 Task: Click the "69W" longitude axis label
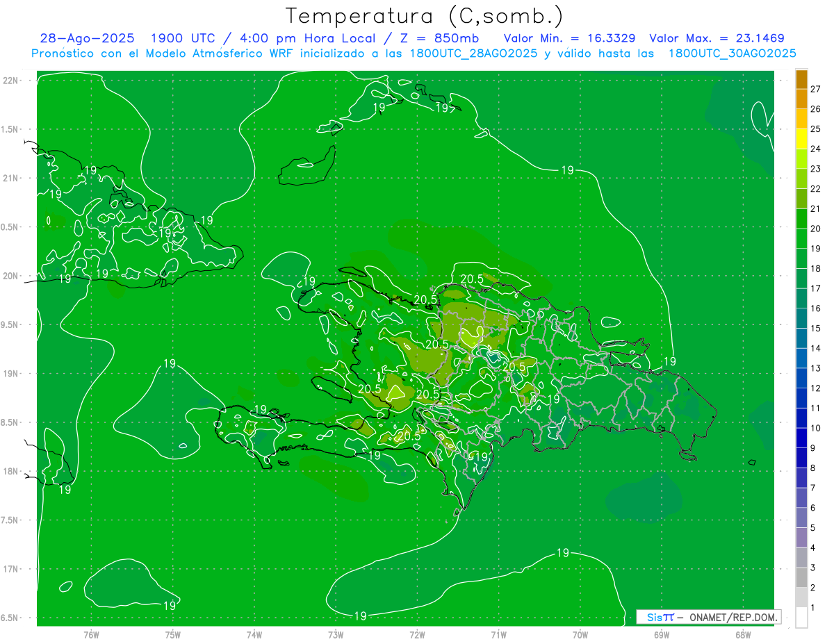662,634
